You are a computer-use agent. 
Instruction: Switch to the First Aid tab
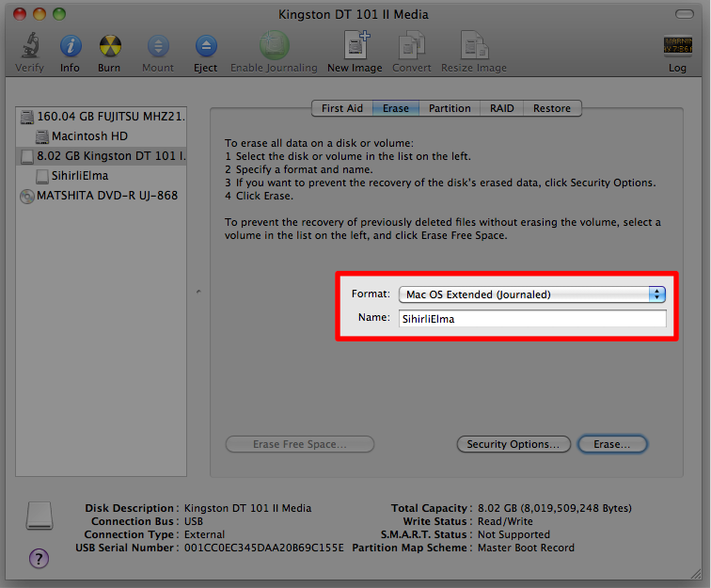coord(341,108)
